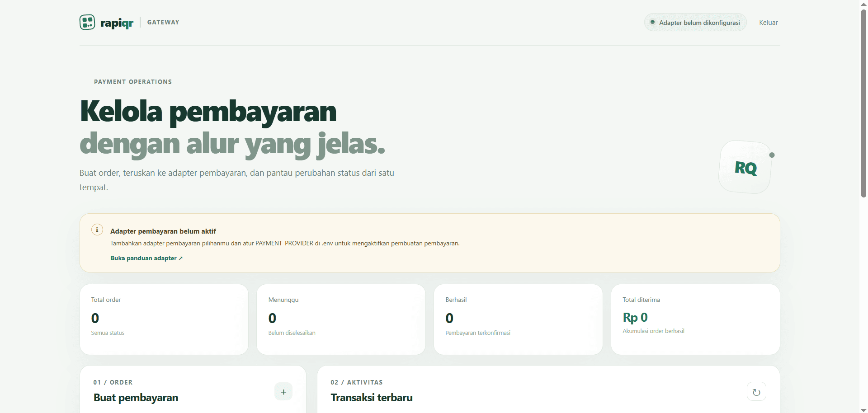Click the RQ badge tile
This screenshot has width=868, height=413.
(x=745, y=167)
